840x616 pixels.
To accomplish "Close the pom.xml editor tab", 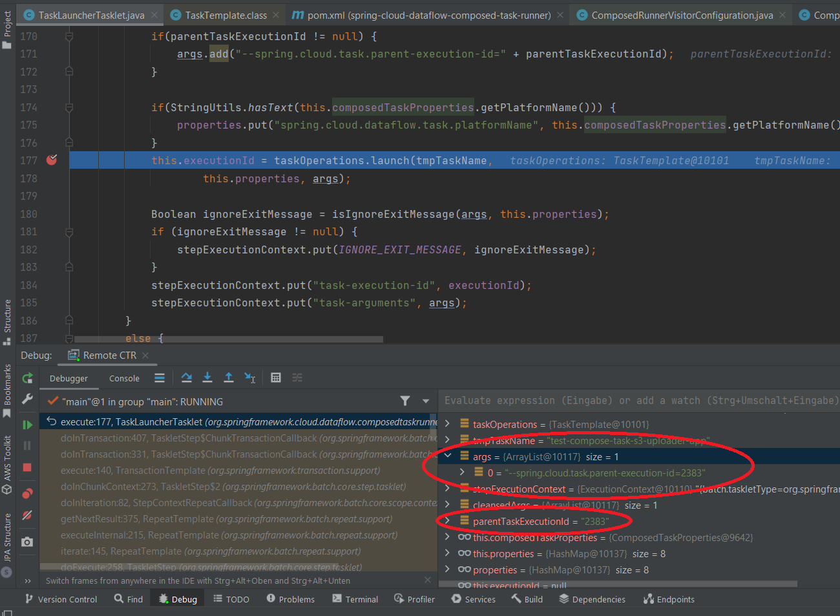I will (x=560, y=15).
